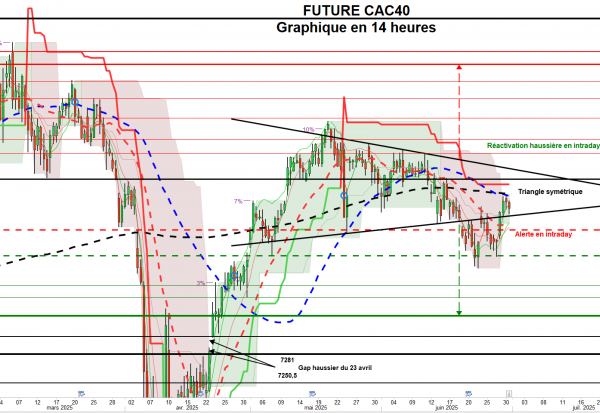The height and width of the screenshot is (413, 600).
Task: Click the 7281 price label
Action: (287, 360)
